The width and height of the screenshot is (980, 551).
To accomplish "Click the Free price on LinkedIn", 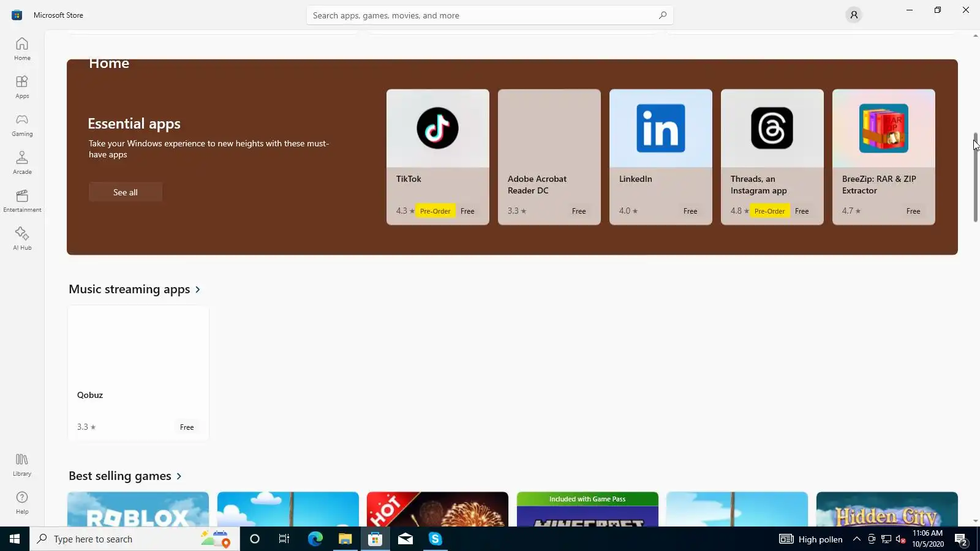I will (x=690, y=211).
